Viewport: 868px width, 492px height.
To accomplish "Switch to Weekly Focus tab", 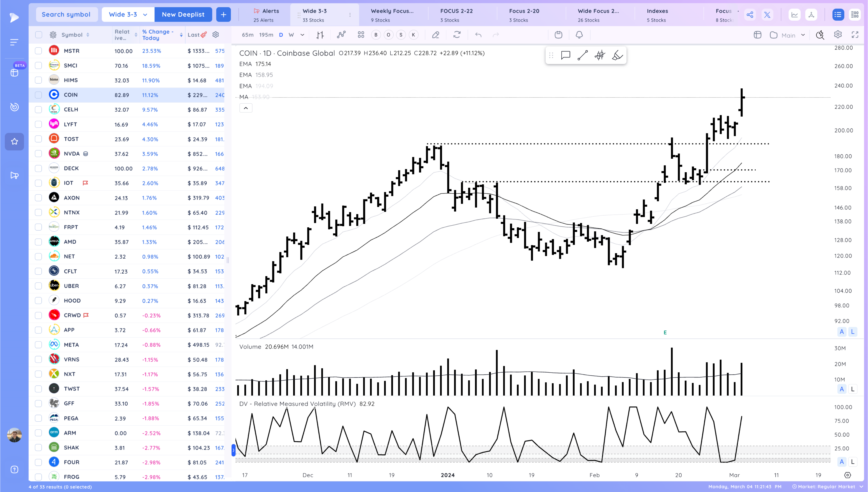I will click(392, 15).
